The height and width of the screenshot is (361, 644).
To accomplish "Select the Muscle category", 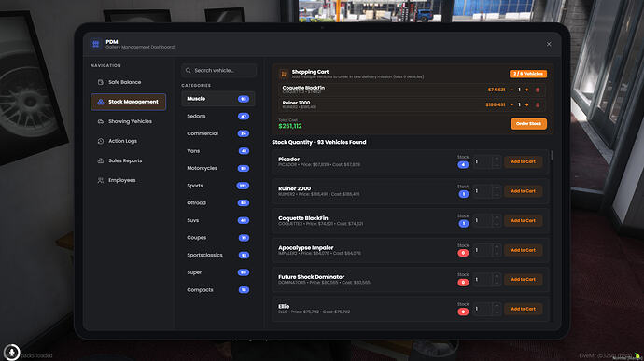I will pyautogui.click(x=218, y=99).
